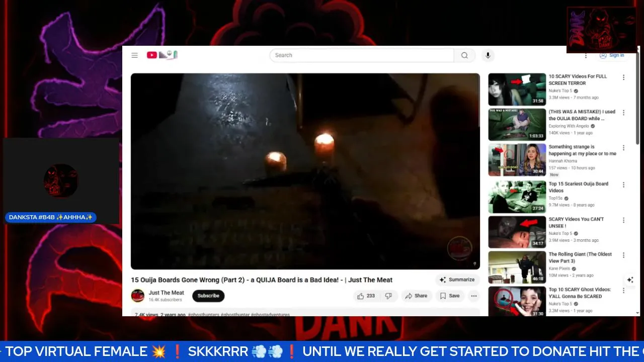Click the Sign in button
Image resolution: width=644 pixels, height=362 pixels.
pyautogui.click(x=611, y=55)
